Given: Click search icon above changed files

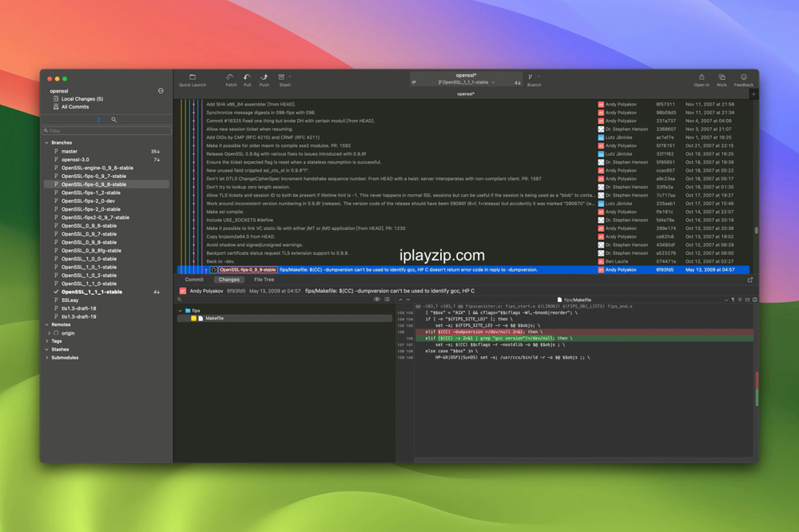Looking at the screenshot, I should [179, 300].
